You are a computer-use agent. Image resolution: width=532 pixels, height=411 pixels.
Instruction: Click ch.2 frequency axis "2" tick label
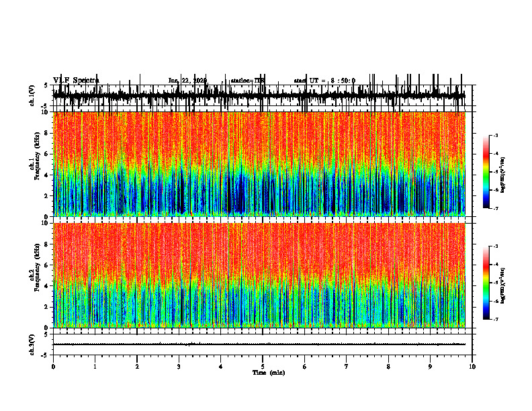click(47, 307)
